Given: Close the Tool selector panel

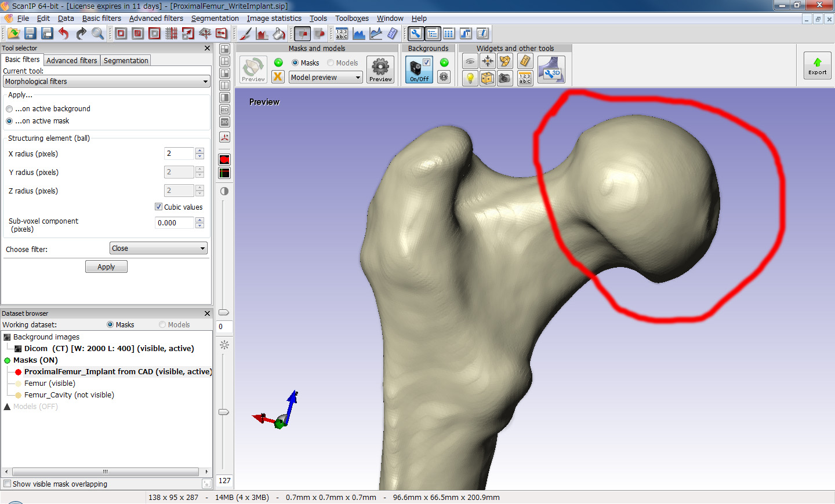Looking at the screenshot, I should [207, 48].
